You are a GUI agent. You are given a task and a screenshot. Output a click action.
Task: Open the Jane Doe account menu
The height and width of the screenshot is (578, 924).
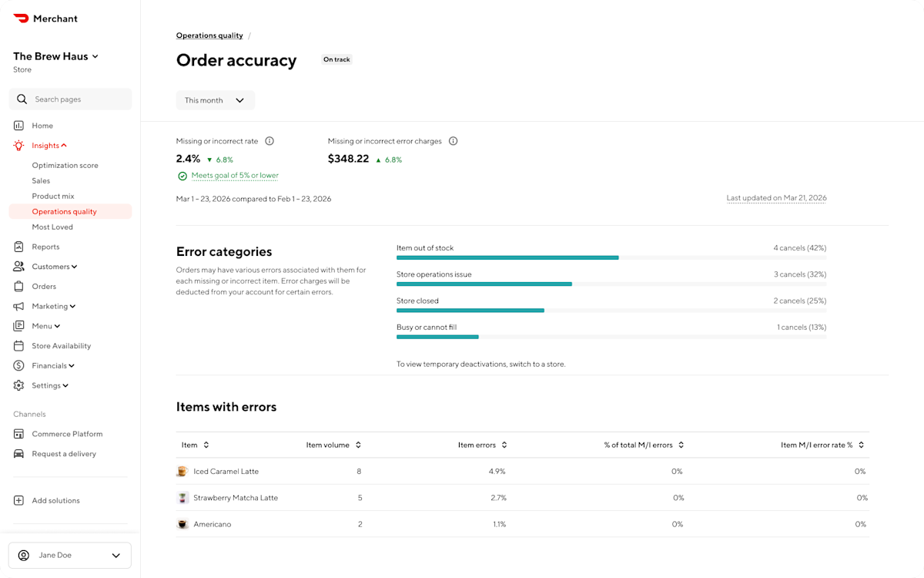[x=69, y=555]
